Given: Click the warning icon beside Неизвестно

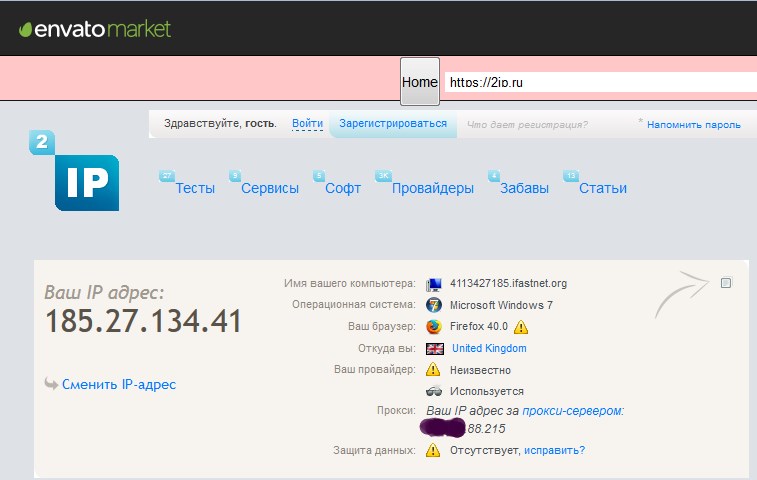Looking at the screenshot, I should [x=433, y=370].
